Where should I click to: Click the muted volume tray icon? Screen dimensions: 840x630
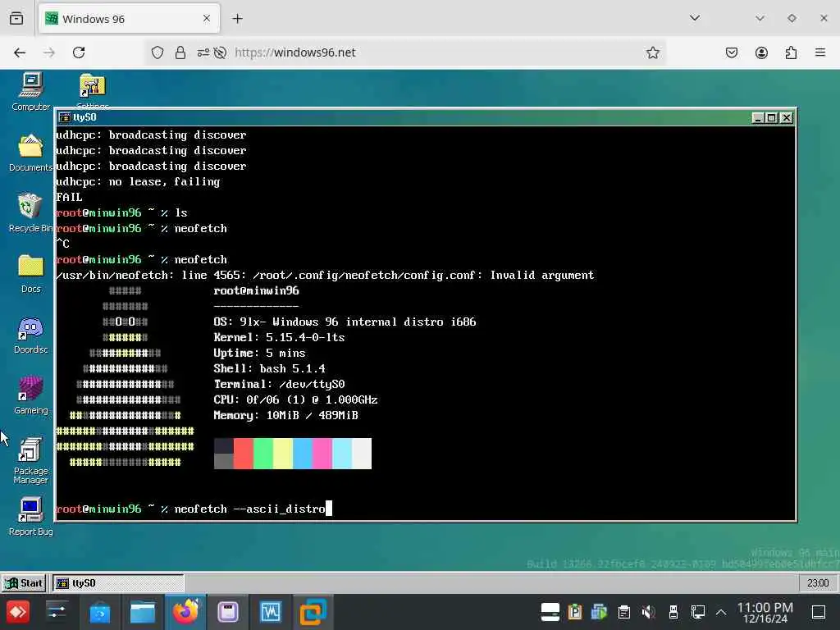coord(648,612)
